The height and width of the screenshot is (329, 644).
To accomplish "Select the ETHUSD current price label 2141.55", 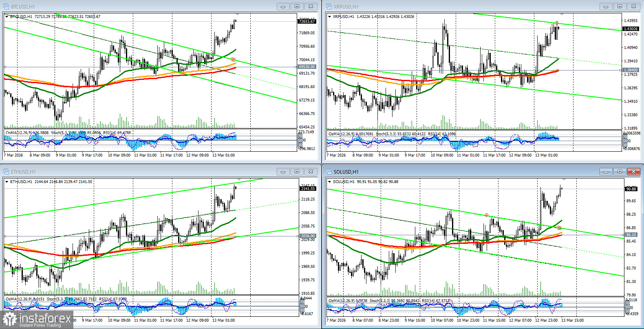I will click(x=308, y=189).
